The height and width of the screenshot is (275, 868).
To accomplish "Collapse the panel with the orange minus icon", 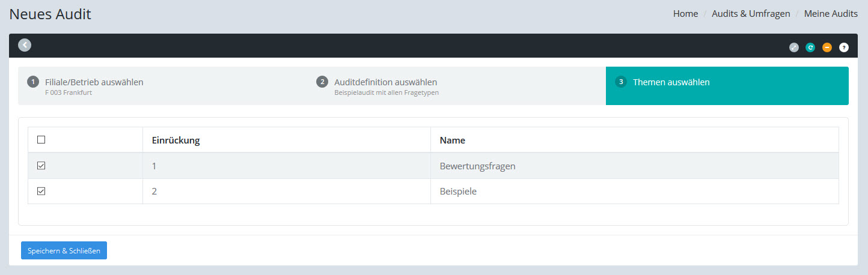I will pyautogui.click(x=827, y=47).
